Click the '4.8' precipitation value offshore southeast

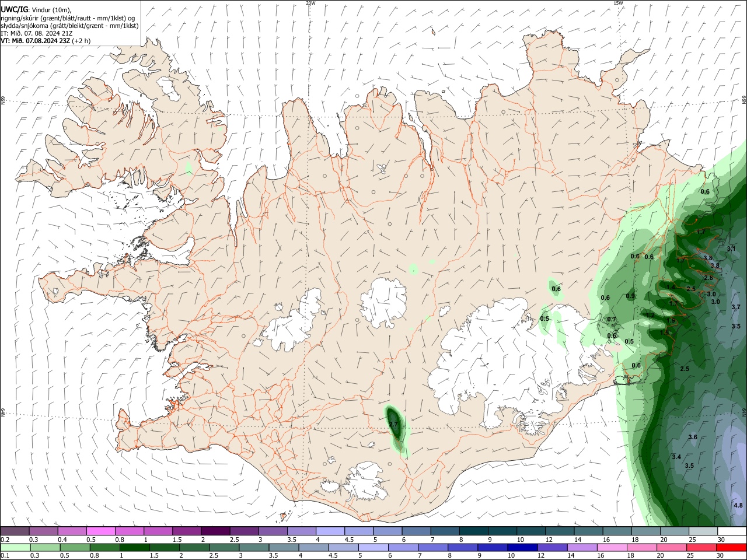(x=738, y=505)
